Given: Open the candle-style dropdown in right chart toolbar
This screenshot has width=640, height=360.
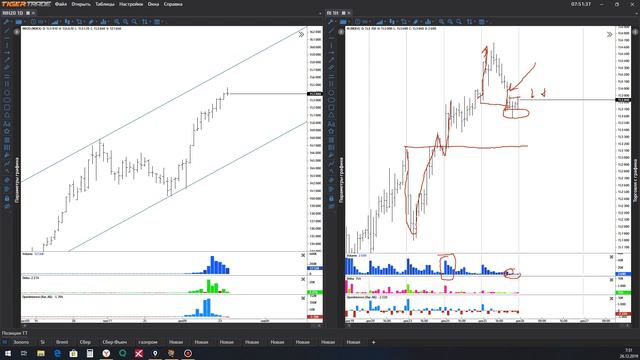Looking at the screenshot, I should click(x=392, y=22).
